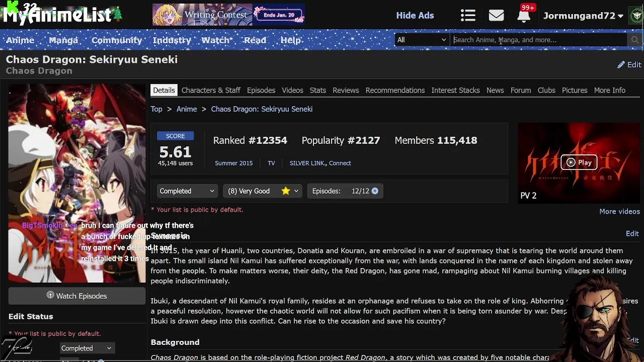The image size is (644, 362).
Task: Open SILVER LINK. studio link
Action: (x=307, y=163)
